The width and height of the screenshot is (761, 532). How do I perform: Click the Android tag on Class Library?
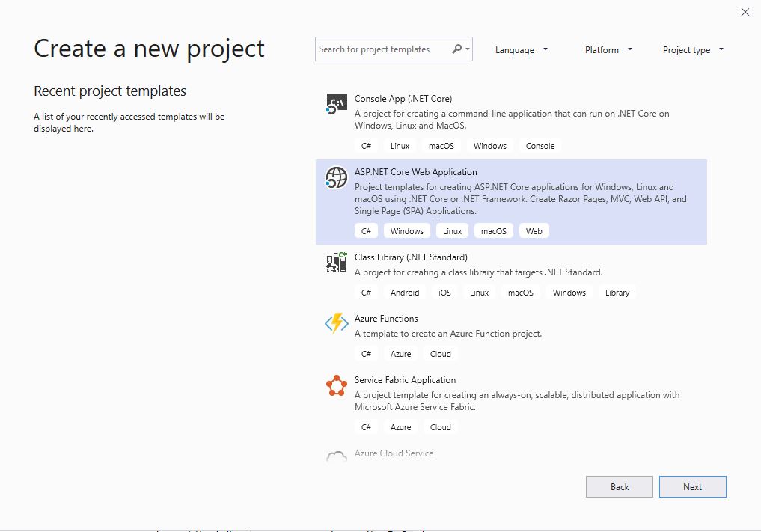click(x=405, y=293)
